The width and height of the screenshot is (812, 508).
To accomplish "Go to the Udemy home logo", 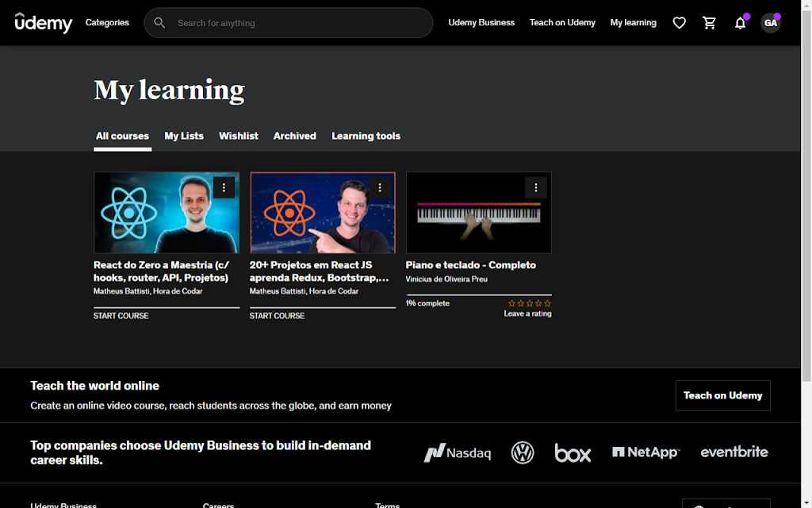I will coord(44,23).
